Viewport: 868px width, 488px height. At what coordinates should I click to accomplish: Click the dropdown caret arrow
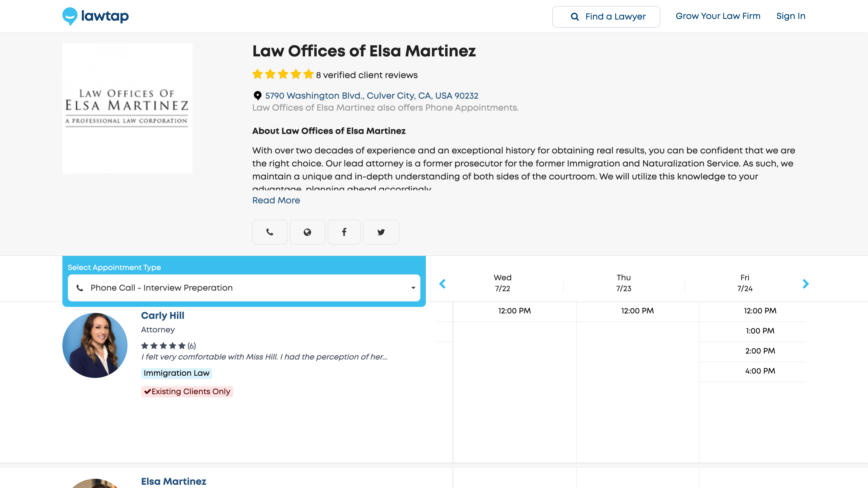pos(413,288)
